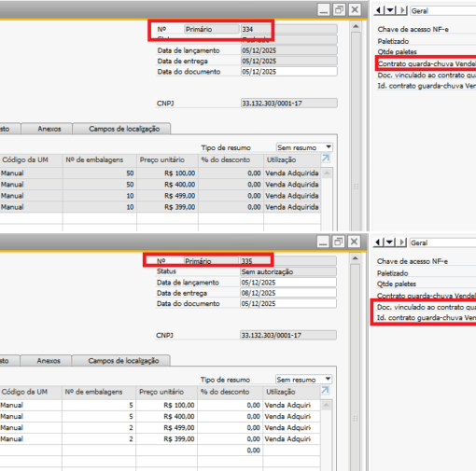476x471 pixels.
Task: Click Data de lançamento field in document 335
Action: tap(288, 283)
